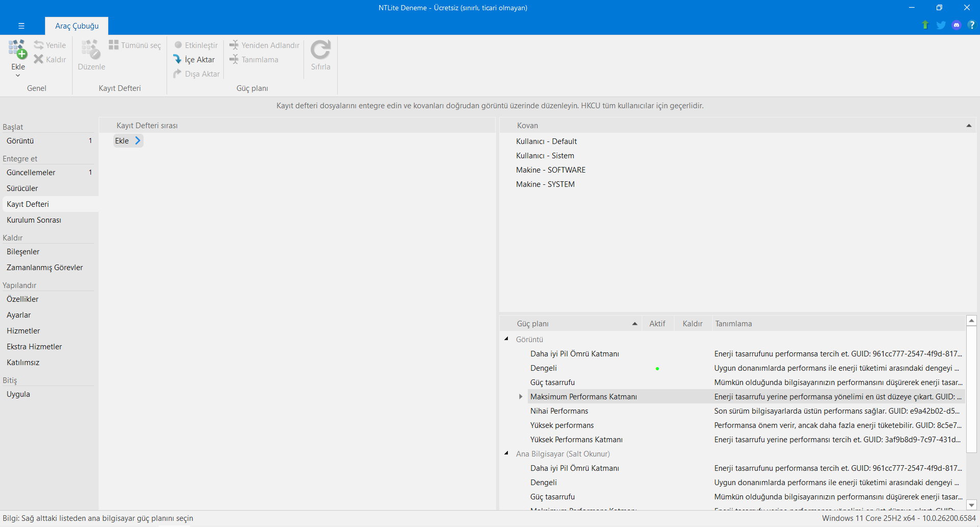Click the Etkinleştir circle icon
This screenshot has height=527, width=980.
point(178,45)
